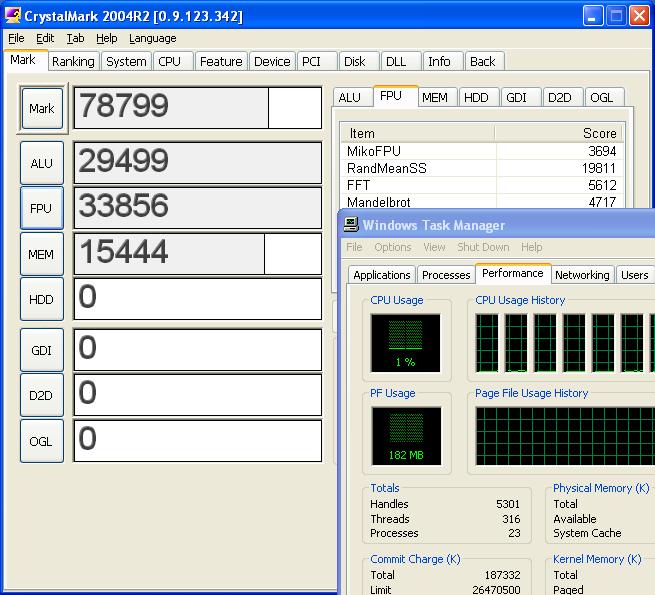Image resolution: width=655 pixels, height=595 pixels.
Task: Show D2D details tab in results panel
Action: 563,97
